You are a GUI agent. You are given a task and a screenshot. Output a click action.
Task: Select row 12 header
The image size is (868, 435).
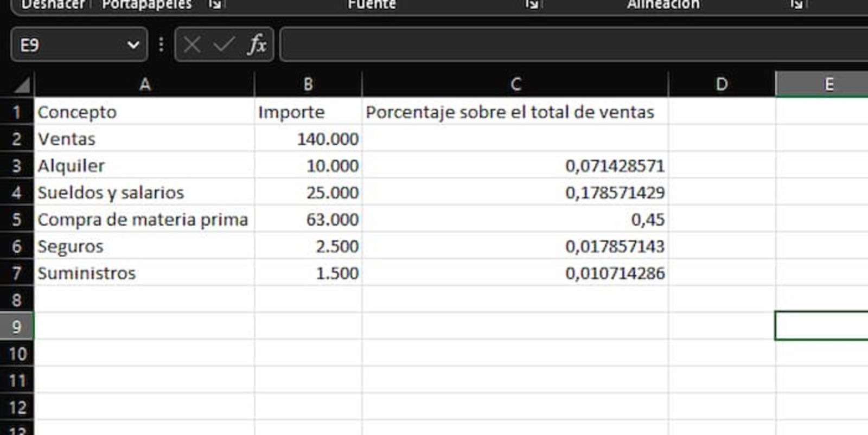(x=17, y=407)
